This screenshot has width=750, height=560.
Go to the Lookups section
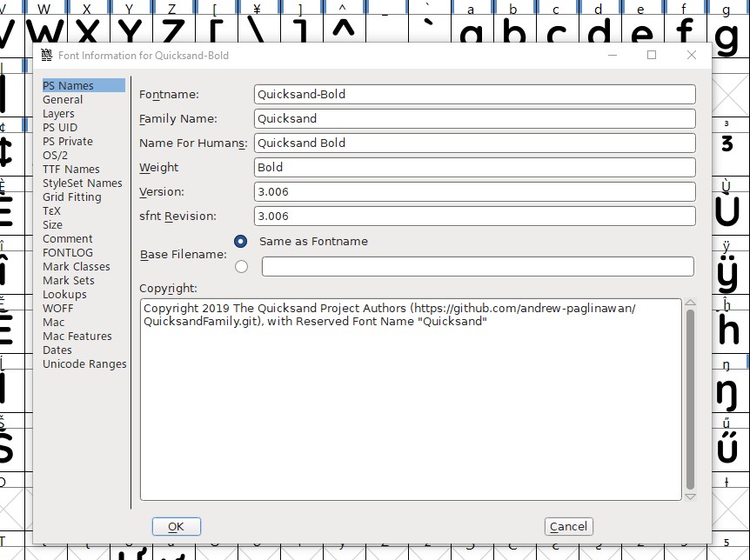pos(64,294)
